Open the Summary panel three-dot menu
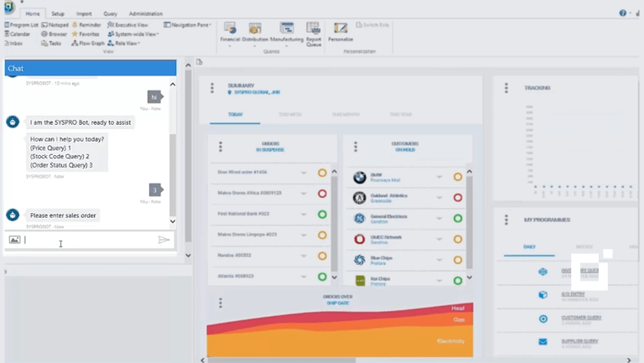The width and height of the screenshot is (644, 363). (212, 88)
